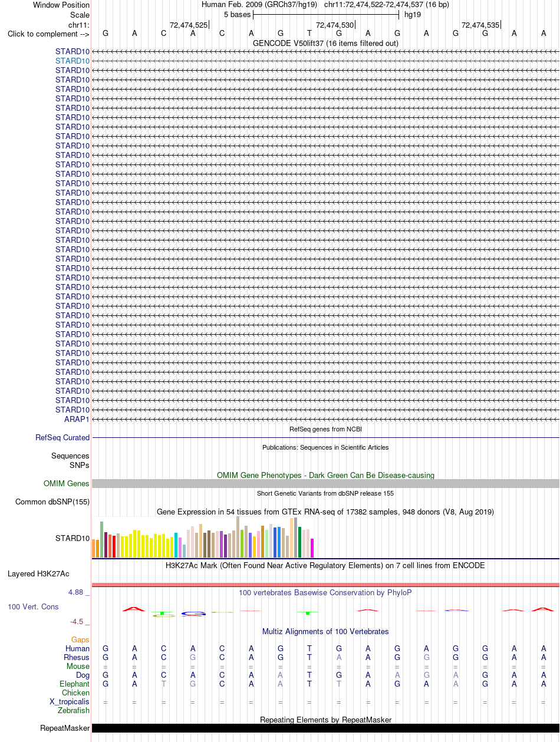Click the Layered H3K27Ac label

[x=38, y=573]
